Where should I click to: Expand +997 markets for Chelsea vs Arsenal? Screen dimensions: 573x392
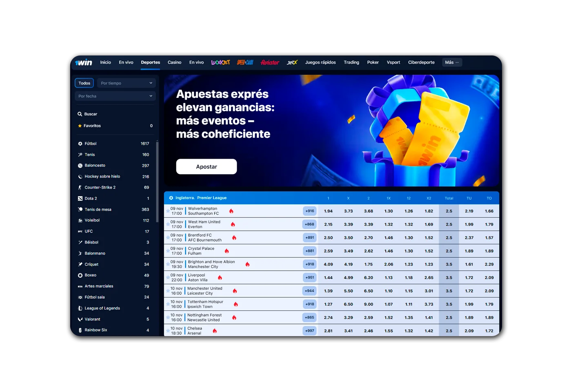(x=310, y=331)
